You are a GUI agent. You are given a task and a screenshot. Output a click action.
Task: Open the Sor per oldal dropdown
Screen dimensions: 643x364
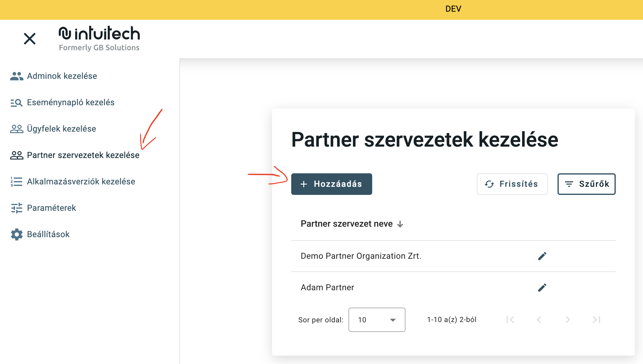tap(377, 320)
